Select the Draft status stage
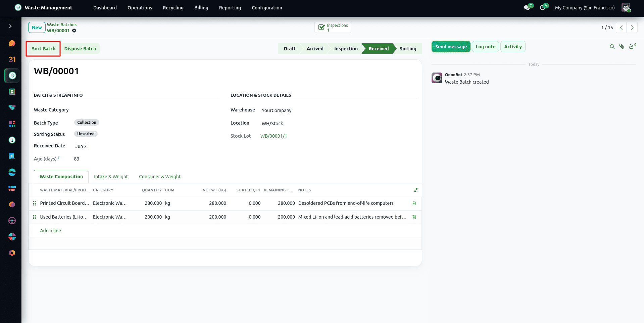 290,49
